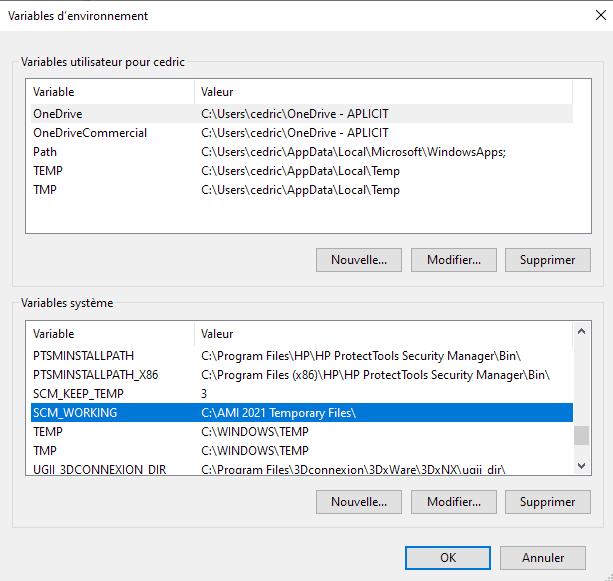The image size is (613, 581).
Task: Click OK to confirm environment variables
Action: tap(447, 558)
